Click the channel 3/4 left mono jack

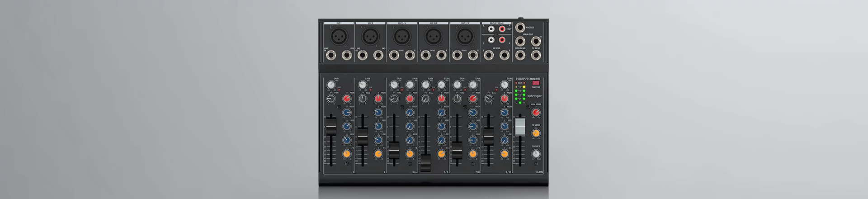point(394,56)
